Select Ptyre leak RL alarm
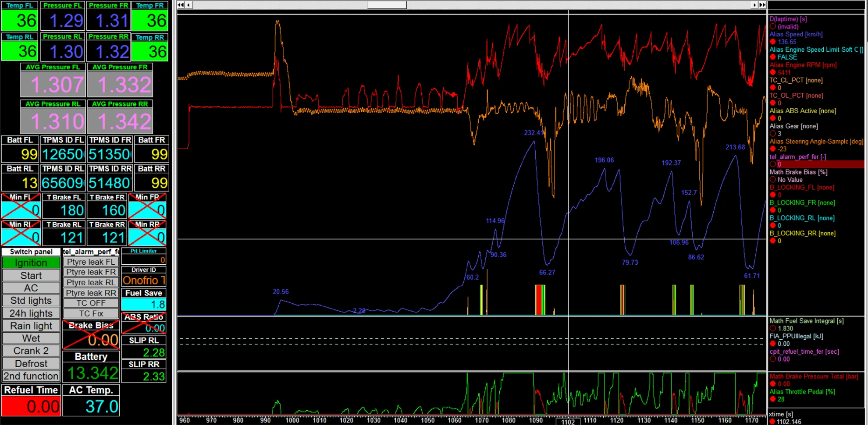 [x=91, y=282]
